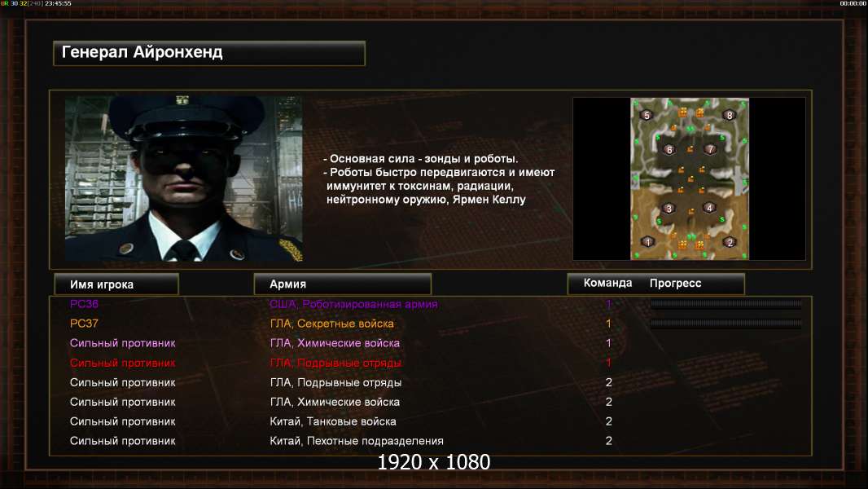Viewport: 868px width, 489px height.
Task: Click the Генерал Айронхенд title field
Action: point(209,53)
